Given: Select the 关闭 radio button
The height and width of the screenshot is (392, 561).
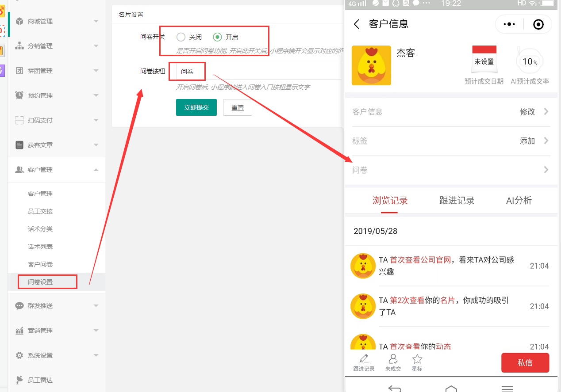Looking at the screenshot, I should 181,37.
